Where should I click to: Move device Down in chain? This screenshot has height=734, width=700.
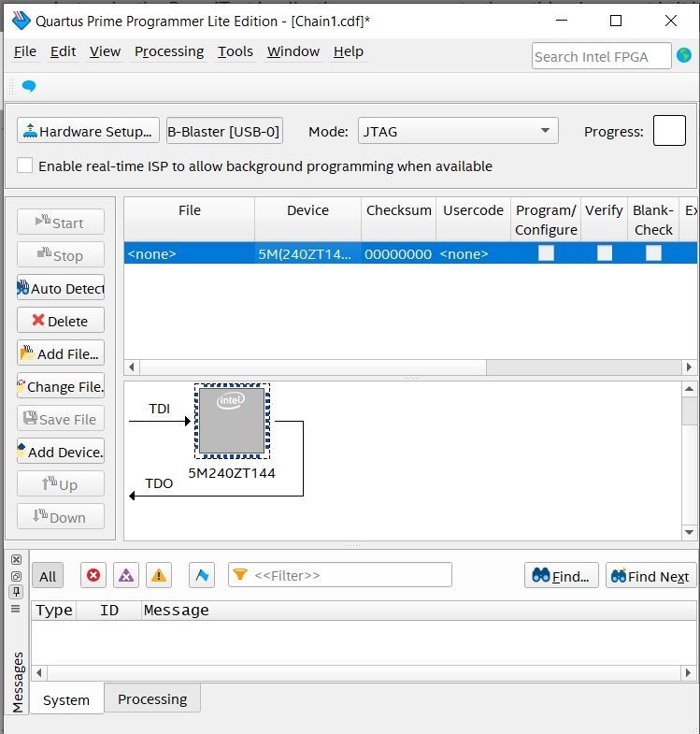click(61, 517)
